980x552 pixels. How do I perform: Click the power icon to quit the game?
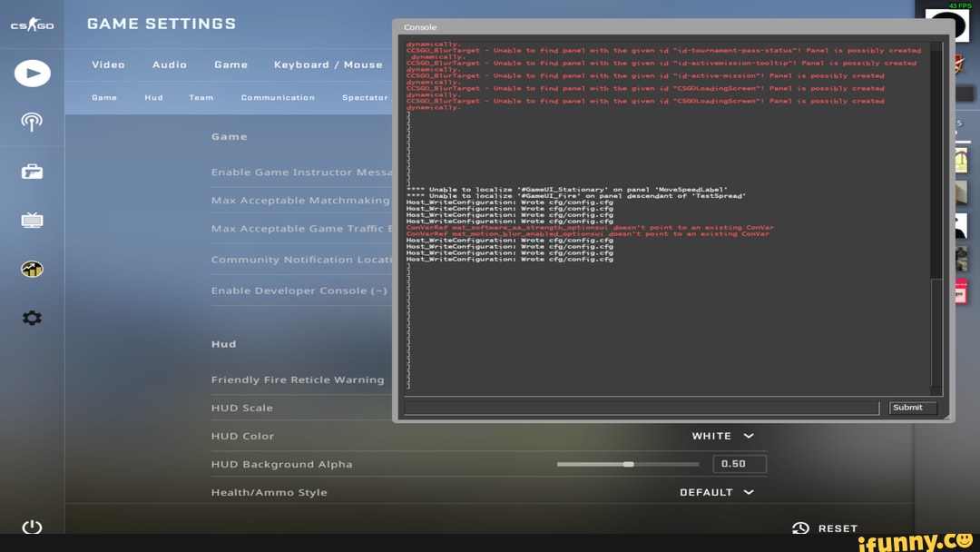tap(32, 527)
